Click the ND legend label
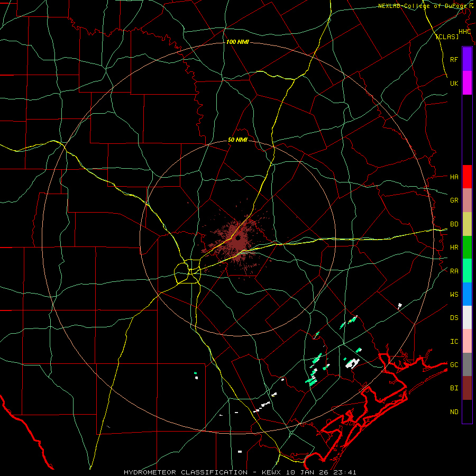 point(454,412)
